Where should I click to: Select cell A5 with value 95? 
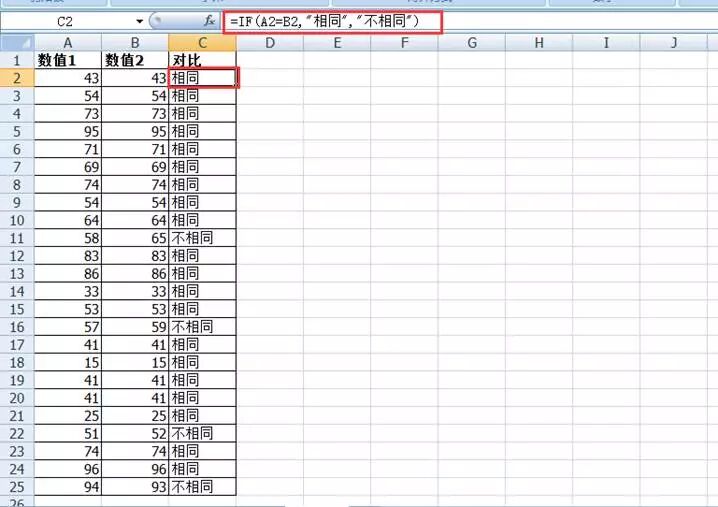point(68,131)
